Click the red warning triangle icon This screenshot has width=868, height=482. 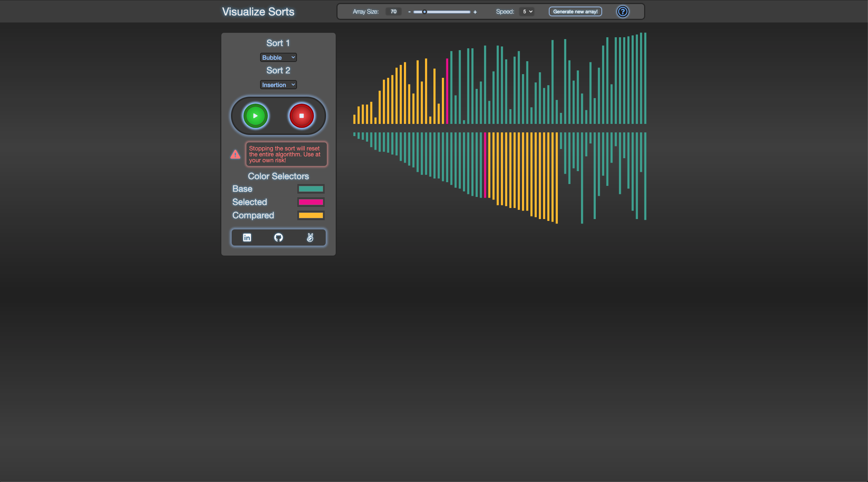pos(235,154)
